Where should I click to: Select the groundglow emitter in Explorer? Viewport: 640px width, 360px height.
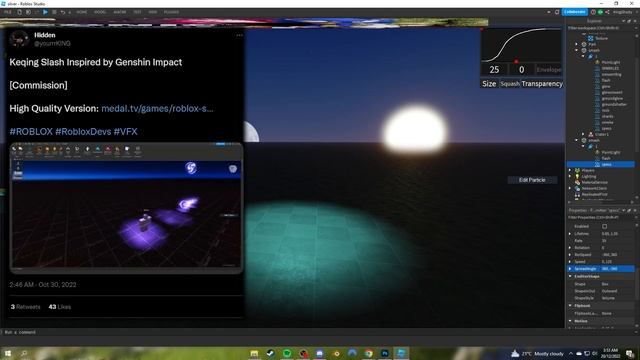tap(612, 98)
